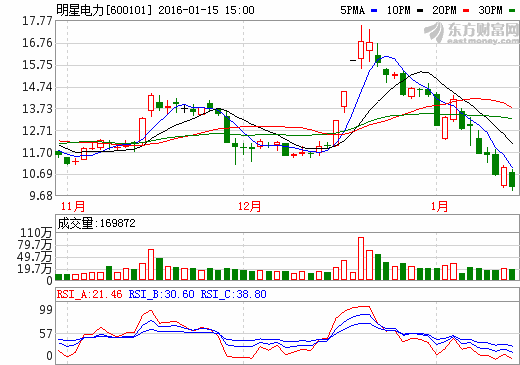Click the 9.68 price axis label
The image size is (520, 365).
[x=41, y=196]
